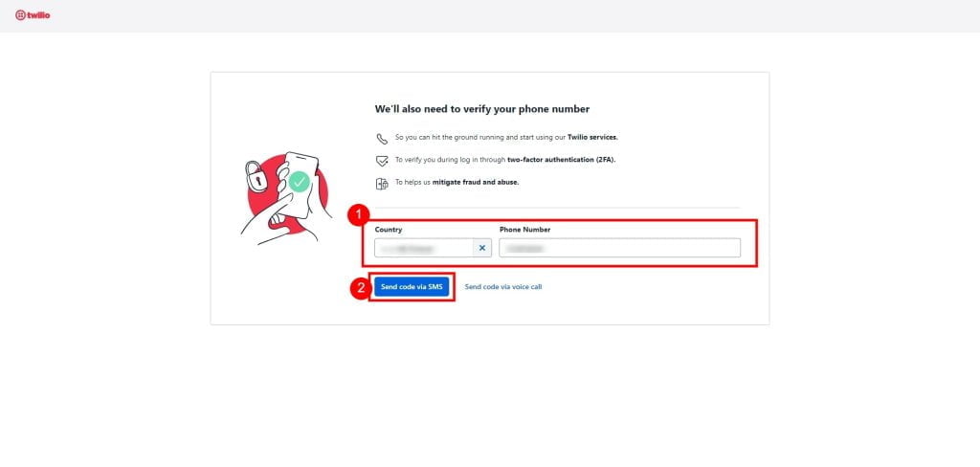Click the fraud mitigation devices icon
This screenshot has width=980, height=467.
(x=382, y=182)
